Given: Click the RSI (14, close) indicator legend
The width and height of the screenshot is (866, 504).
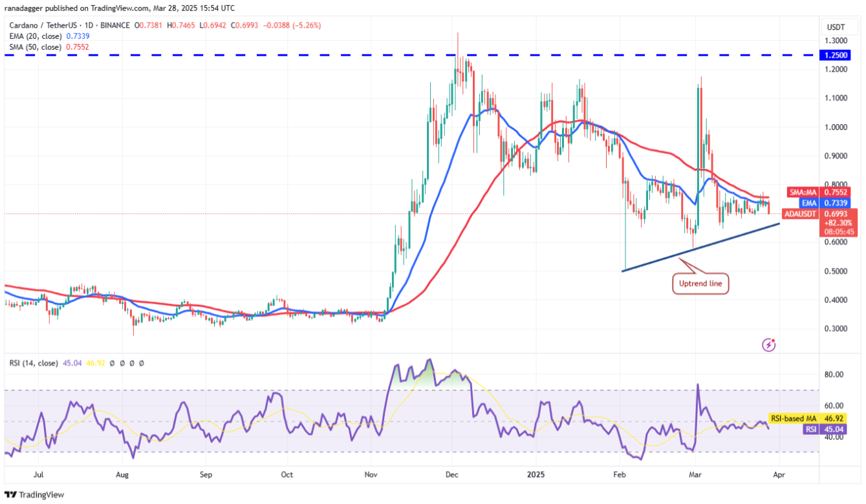Looking at the screenshot, I should pyautogui.click(x=35, y=364).
